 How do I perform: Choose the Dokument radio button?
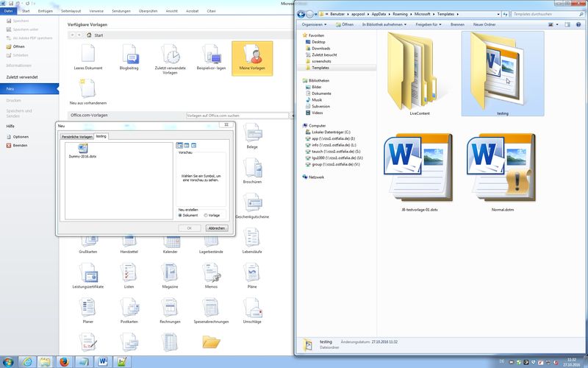click(181, 215)
